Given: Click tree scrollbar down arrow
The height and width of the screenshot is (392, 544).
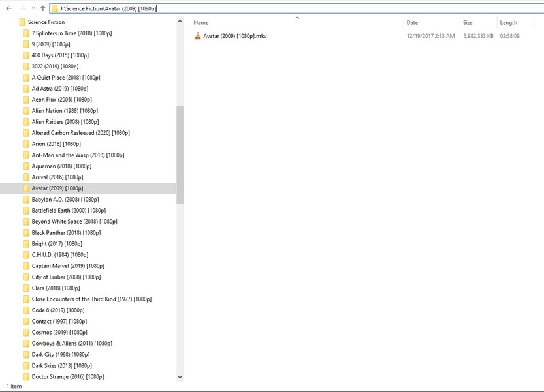Looking at the screenshot, I should click(x=180, y=377).
